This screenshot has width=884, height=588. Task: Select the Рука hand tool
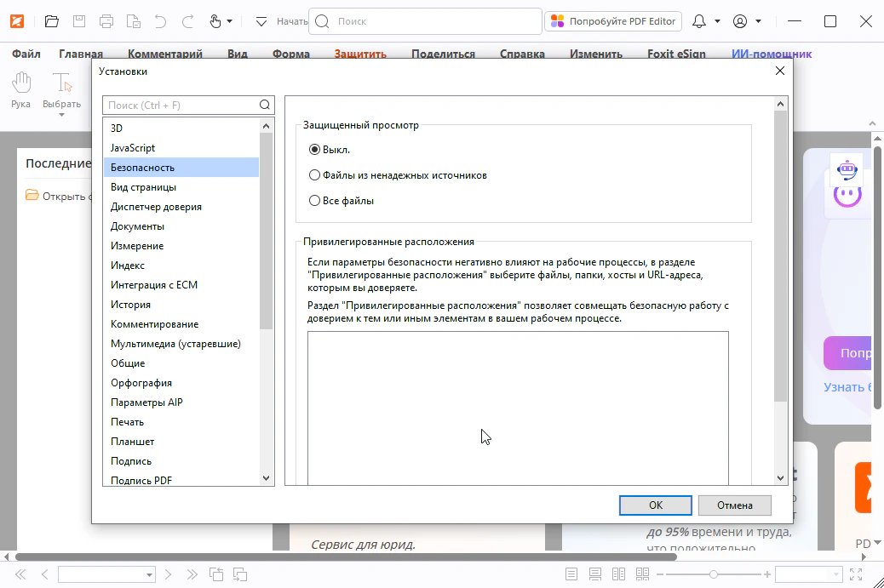click(x=21, y=89)
